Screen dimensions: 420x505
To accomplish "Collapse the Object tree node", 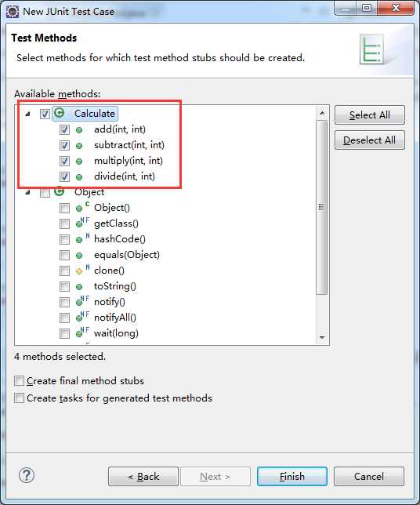I will (x=28, y=192).
